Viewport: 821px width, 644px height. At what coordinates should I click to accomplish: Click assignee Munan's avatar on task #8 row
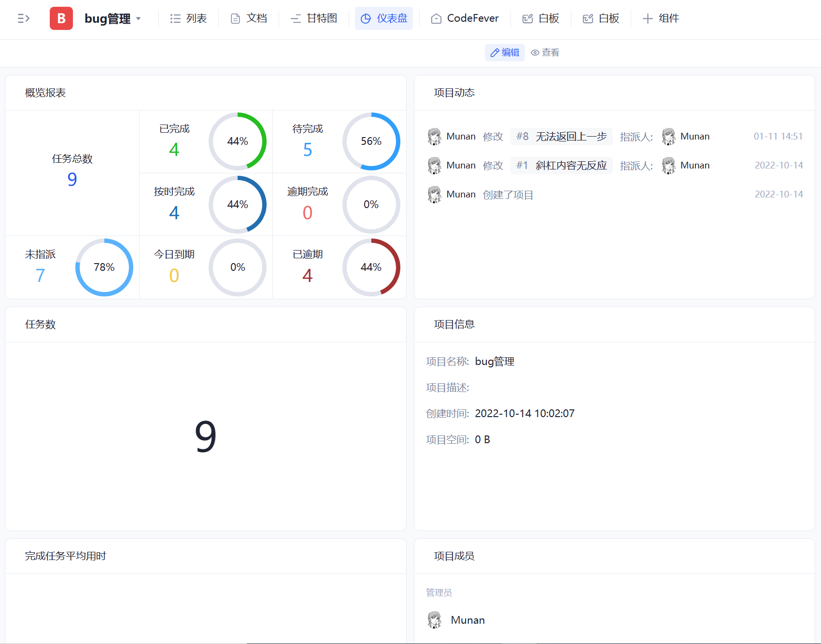click(669, 137)
